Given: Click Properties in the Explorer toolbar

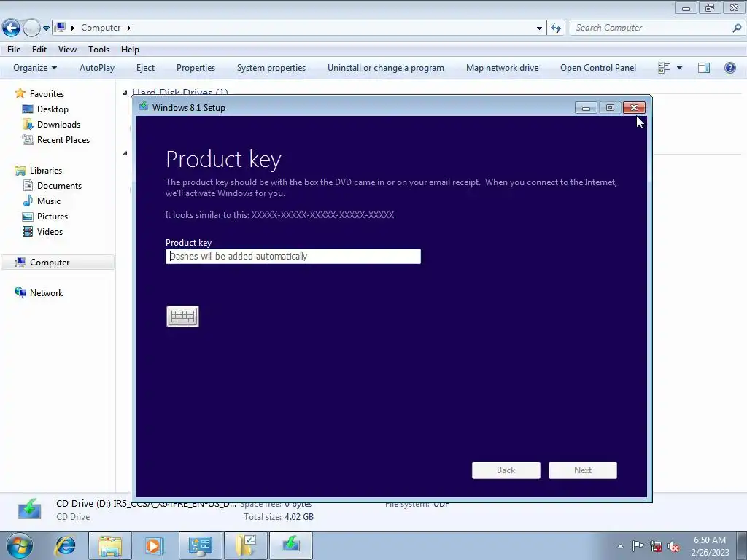Looking at the screenshot, I should point(196,68).
